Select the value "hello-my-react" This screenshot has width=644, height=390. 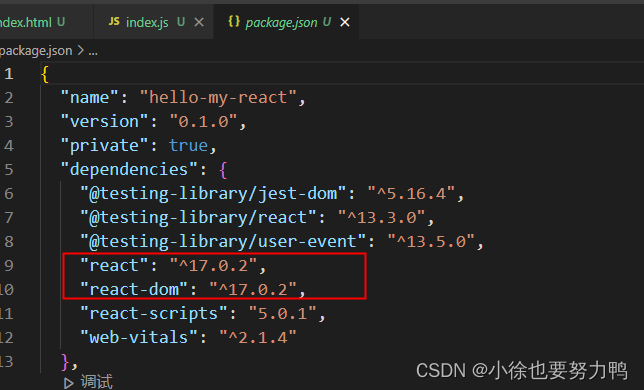[x=218, y=98]
